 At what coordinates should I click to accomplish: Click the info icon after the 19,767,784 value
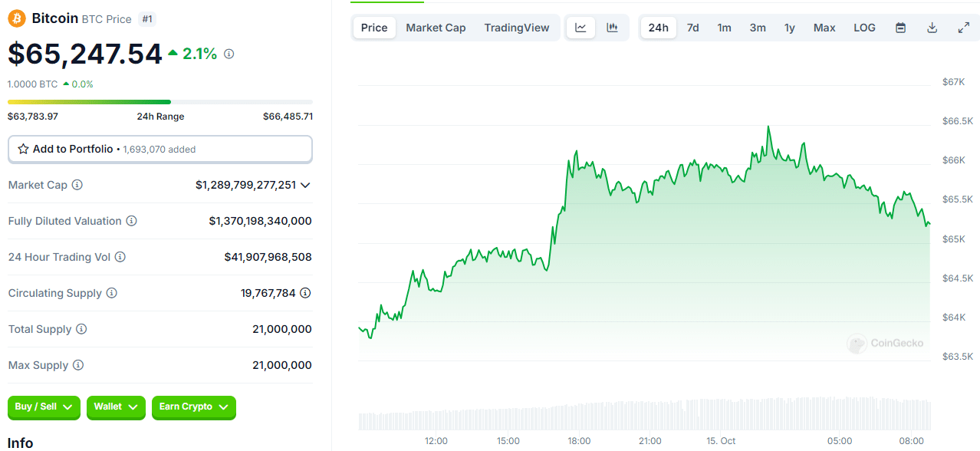(x=305, y=293)
